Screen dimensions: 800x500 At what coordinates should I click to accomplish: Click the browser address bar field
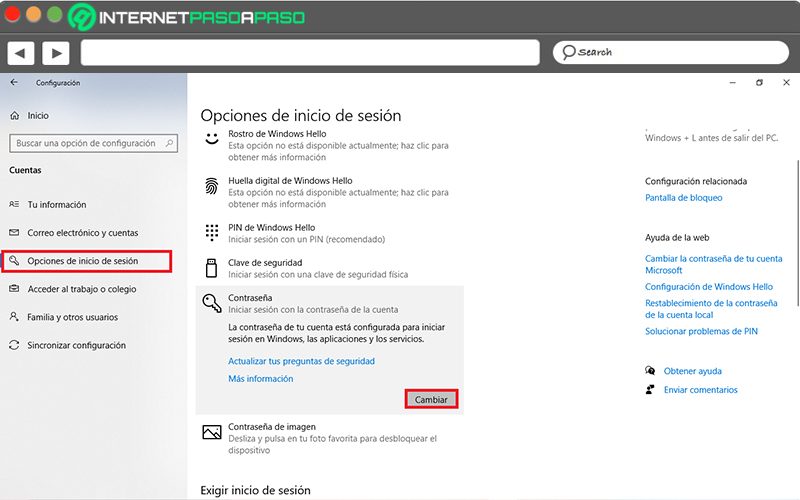coord(310,52)
